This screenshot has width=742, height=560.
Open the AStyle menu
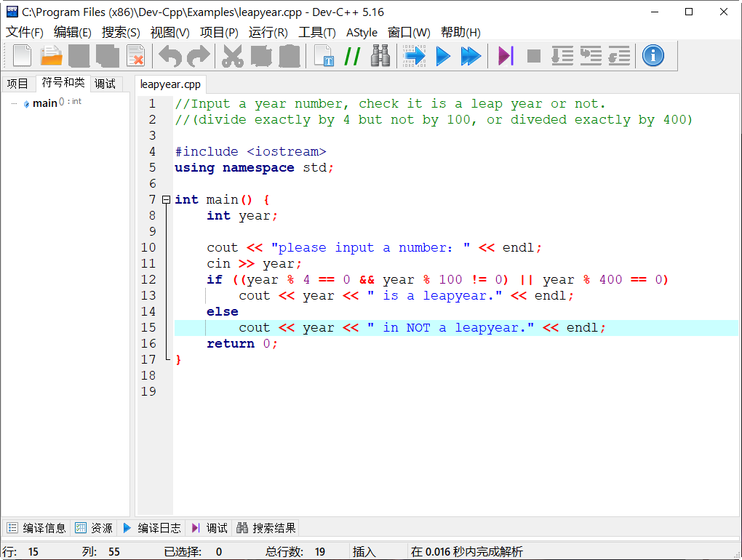pyautogui.click(x=362, y=32)
